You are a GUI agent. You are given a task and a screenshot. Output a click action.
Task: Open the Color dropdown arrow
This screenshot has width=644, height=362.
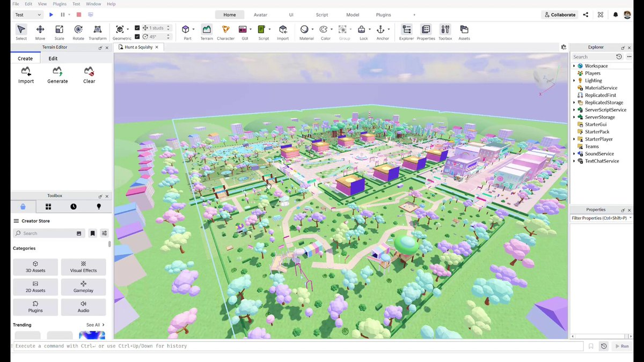tap(332, 29)
